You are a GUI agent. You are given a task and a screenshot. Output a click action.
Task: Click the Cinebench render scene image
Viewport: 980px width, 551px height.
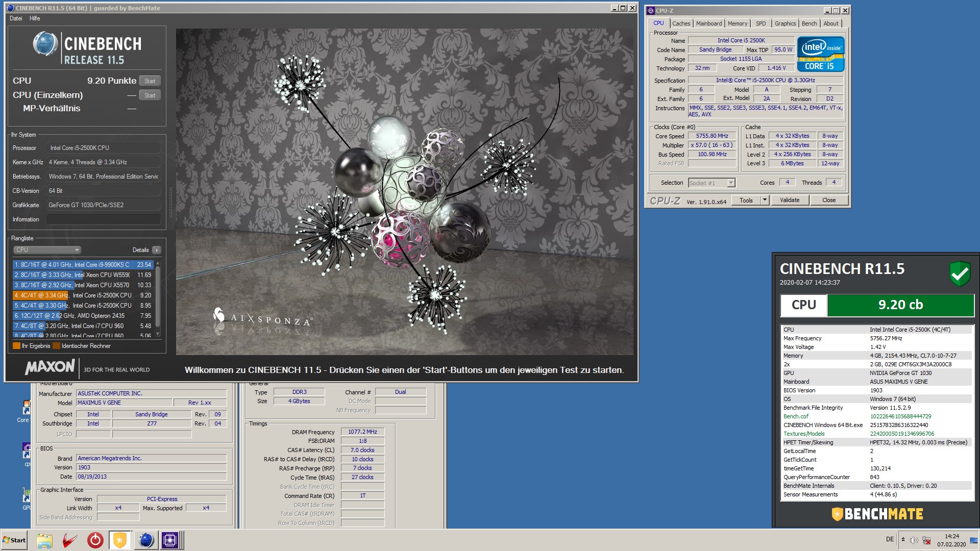(405, 192)
